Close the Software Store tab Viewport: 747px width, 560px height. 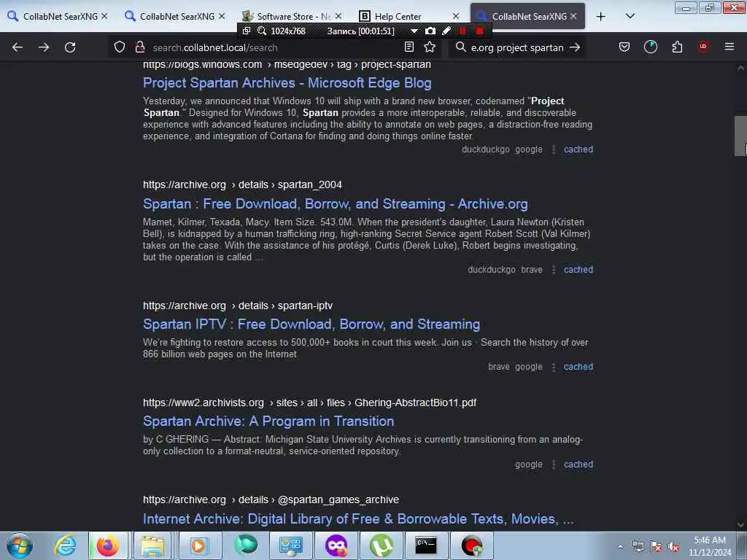click(338, 16)
